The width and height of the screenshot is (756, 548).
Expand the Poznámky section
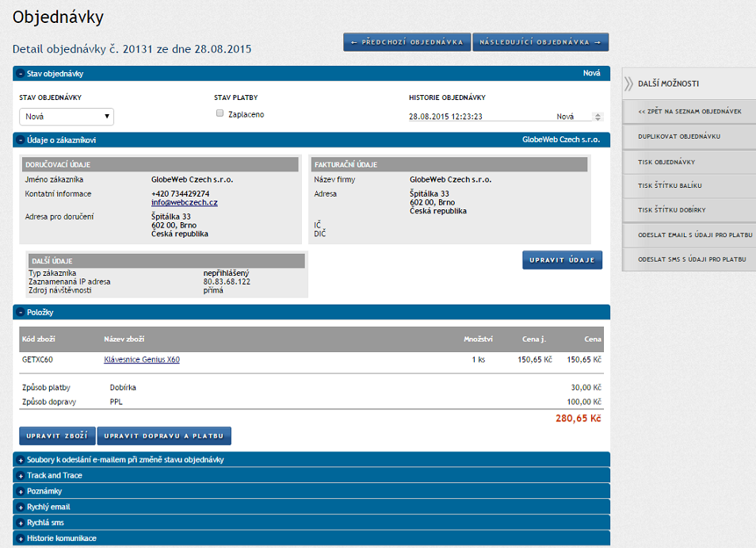point(21,492)
